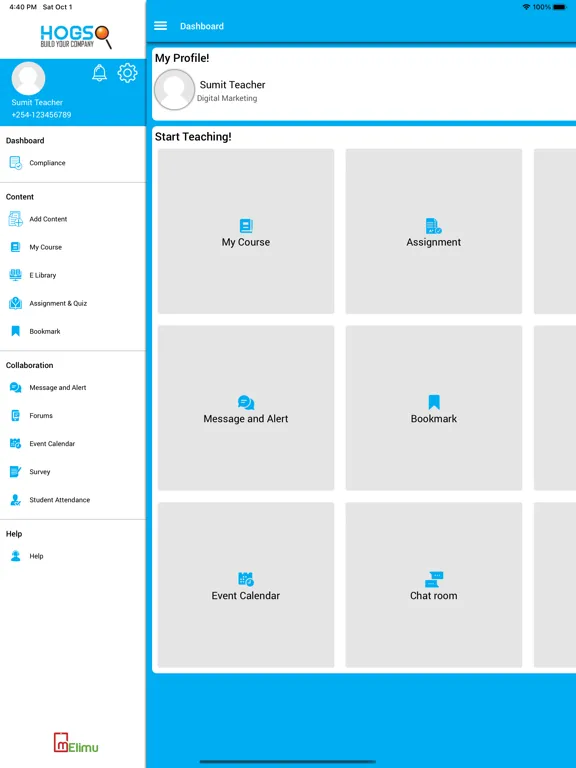Open the My Course dashboard tile
Image resolution: width=576 pixels, height=768 pixels.
(246, 231)
